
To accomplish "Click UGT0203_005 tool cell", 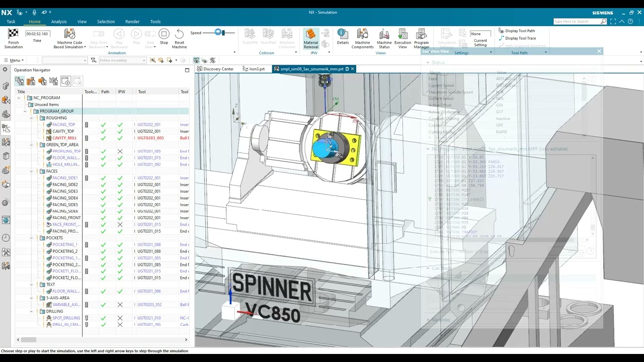I will [x=150, y=138].
